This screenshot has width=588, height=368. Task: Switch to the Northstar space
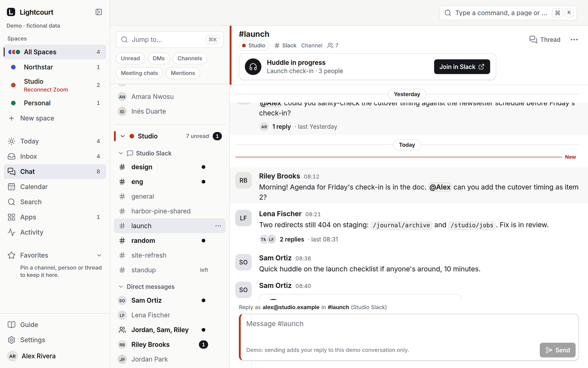tap(55, 67)
